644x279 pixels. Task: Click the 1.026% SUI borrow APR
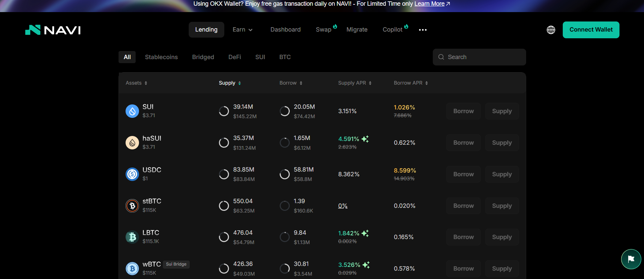pos(404,107)
